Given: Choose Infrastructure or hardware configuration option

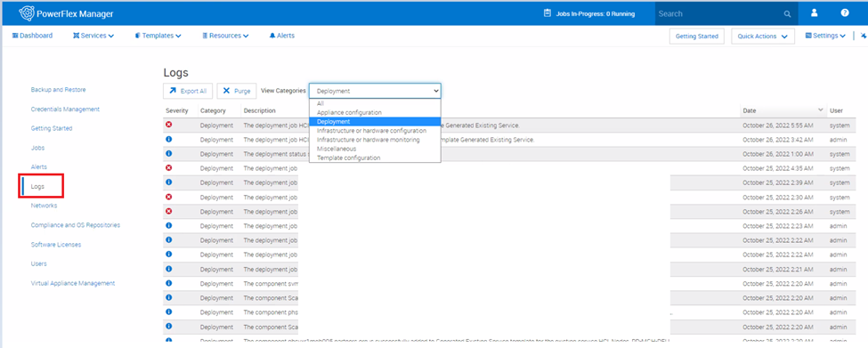Looking at the screenshot, I should coord(375,131).
